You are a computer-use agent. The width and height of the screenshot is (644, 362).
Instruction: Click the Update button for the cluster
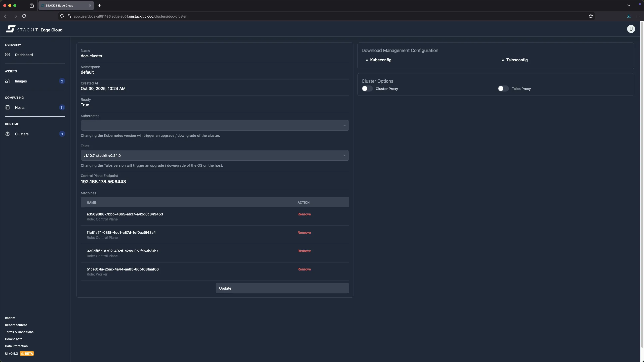tap(282, 288)
